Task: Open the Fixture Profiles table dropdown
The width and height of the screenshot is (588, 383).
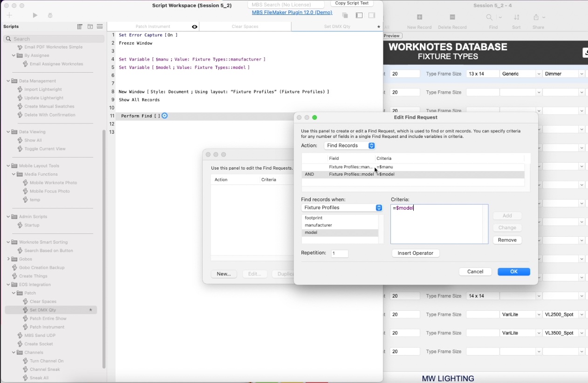Action: [x=342, y=208]
